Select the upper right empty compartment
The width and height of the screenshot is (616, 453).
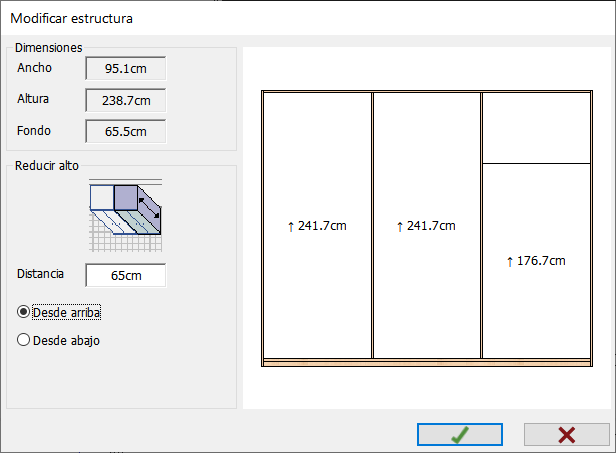click(x=536, y=128)
